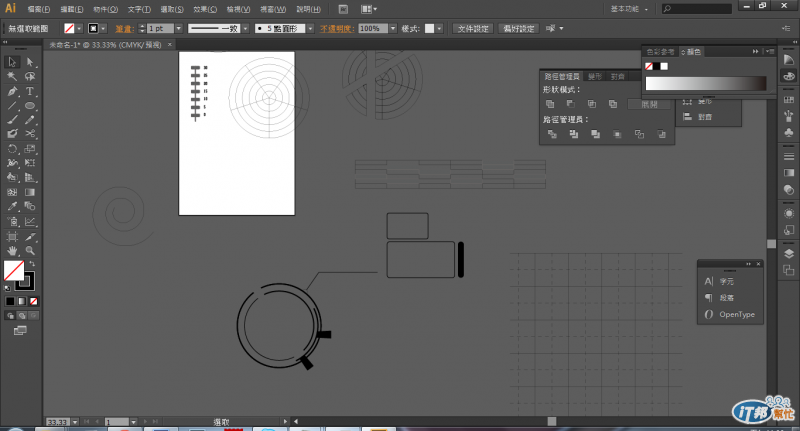
Task: Click the Minus Back pathfinder icon
Action: (x=662, y=134)
